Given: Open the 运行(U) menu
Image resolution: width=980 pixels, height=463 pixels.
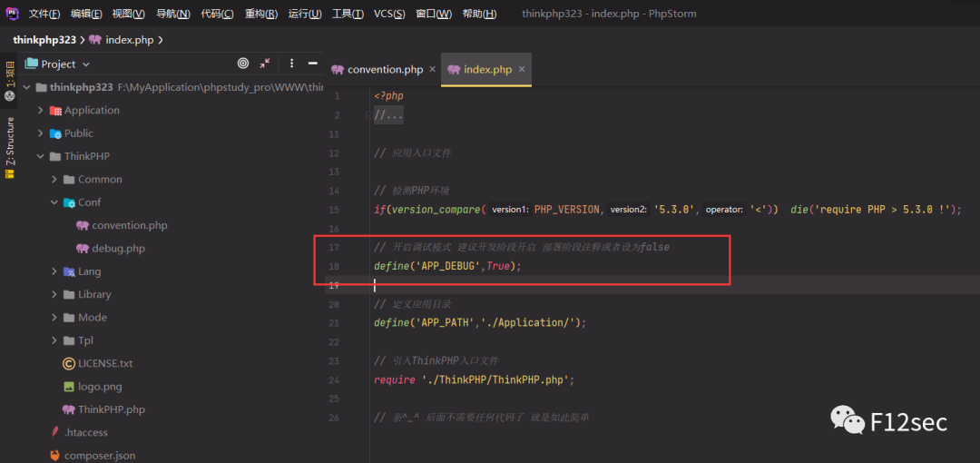Looking at the screenshot, I should (305, 14).
